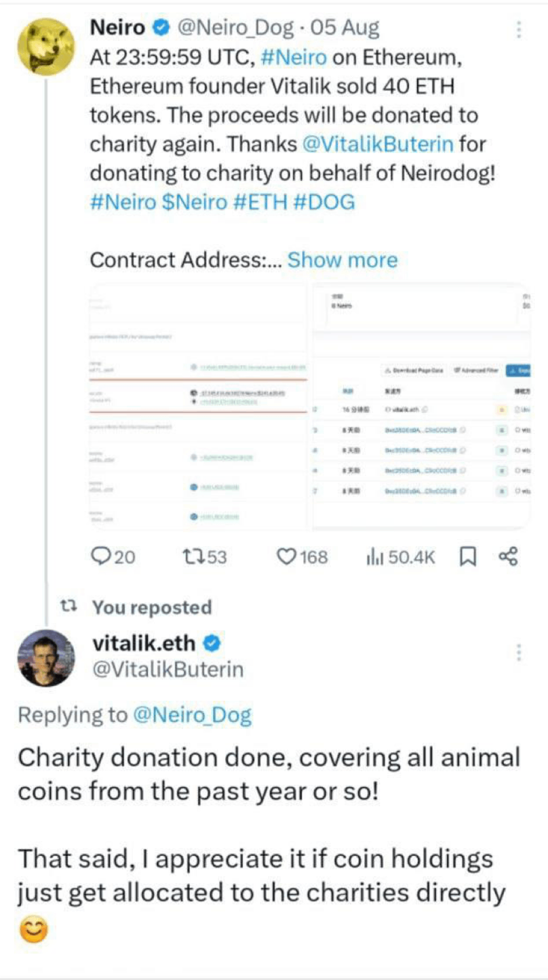Click the share icon on the tweet
The image size is (548, 980).
tap(508, 557)
